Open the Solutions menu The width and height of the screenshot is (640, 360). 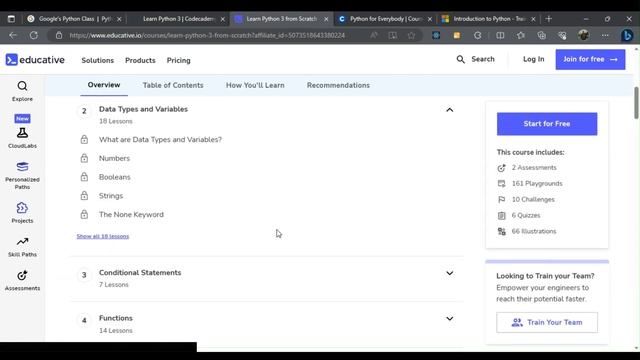point(98,60)
